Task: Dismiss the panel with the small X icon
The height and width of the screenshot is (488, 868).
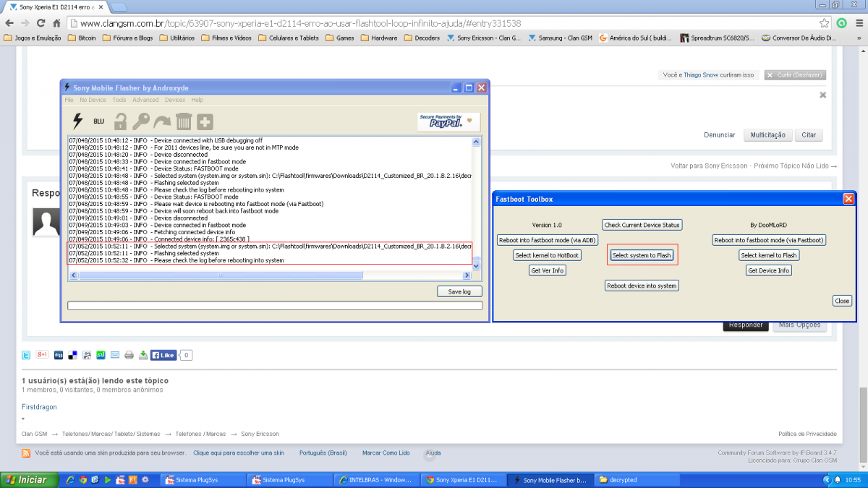Action: tap(822, 95)
